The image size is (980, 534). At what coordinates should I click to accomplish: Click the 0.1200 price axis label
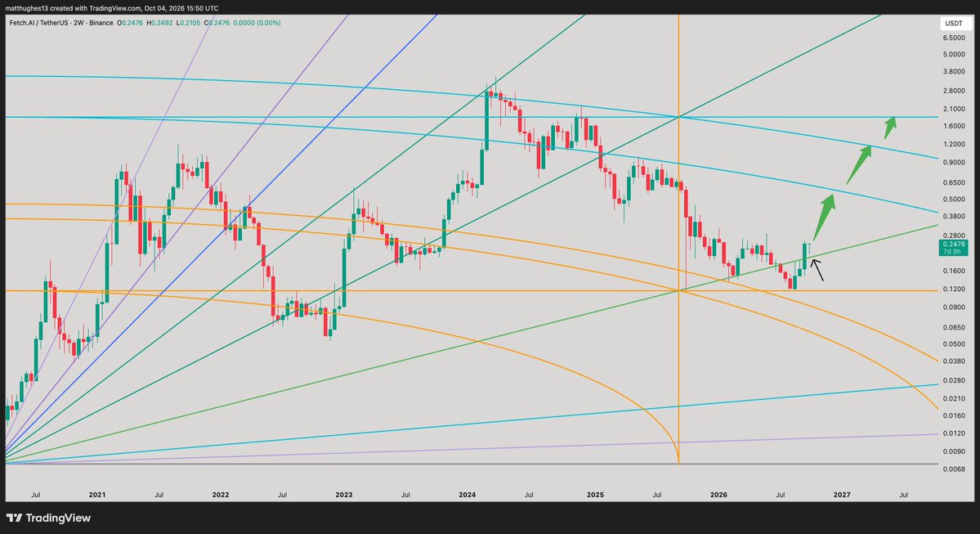click(954, 289)
